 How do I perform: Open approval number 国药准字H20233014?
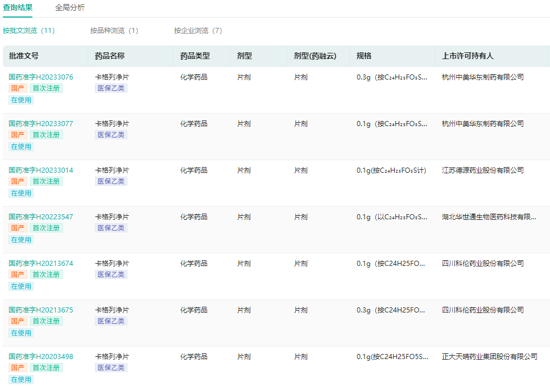click(41, 170)
